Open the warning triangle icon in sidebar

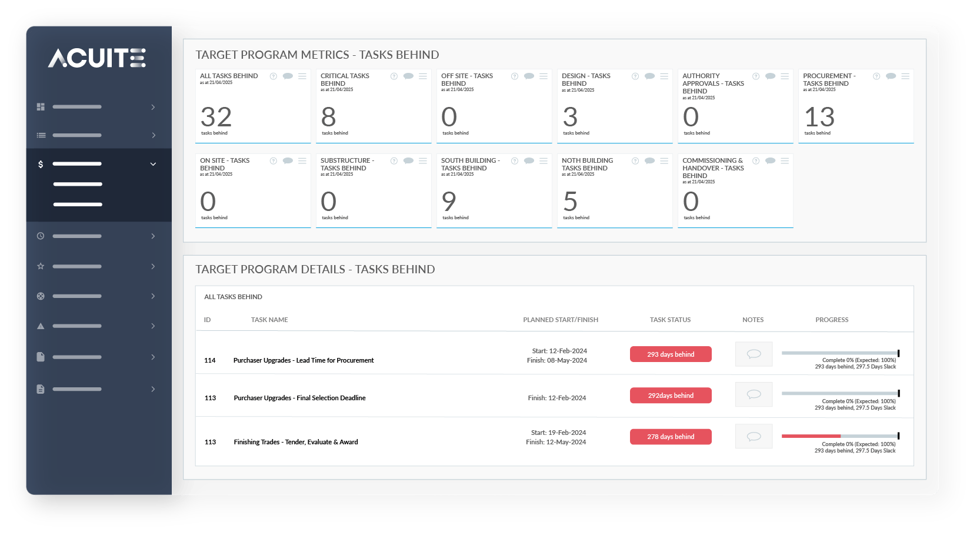41,326
